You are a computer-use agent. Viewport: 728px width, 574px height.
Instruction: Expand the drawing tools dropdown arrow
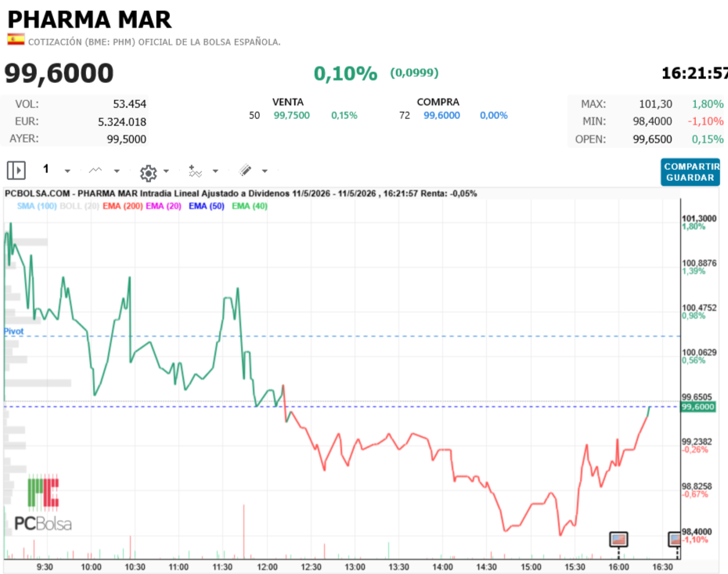[265, 171]
